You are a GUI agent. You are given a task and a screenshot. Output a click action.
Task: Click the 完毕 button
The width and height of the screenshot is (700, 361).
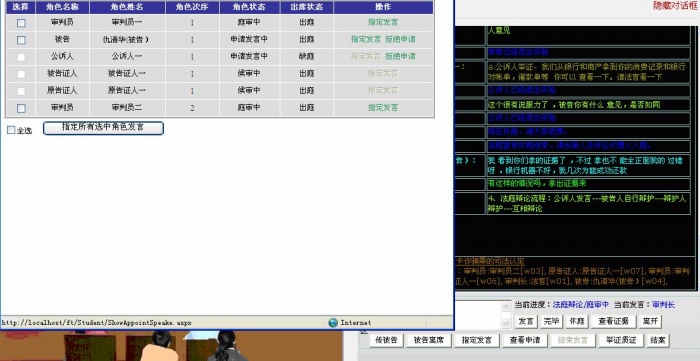[552, 321]
